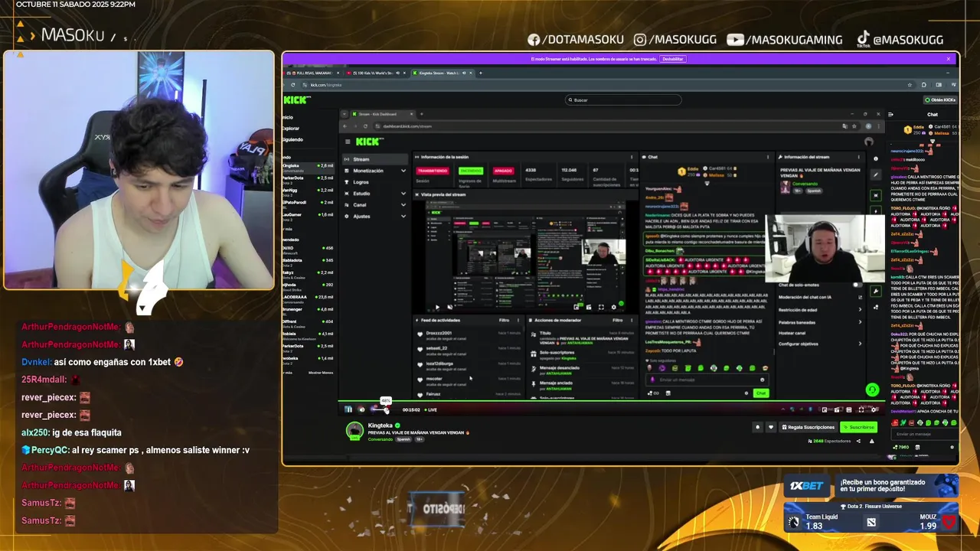Screen dimensions: 980x551
Task: Click the Obtén KICKs button
Action: [x=940, y=99]
